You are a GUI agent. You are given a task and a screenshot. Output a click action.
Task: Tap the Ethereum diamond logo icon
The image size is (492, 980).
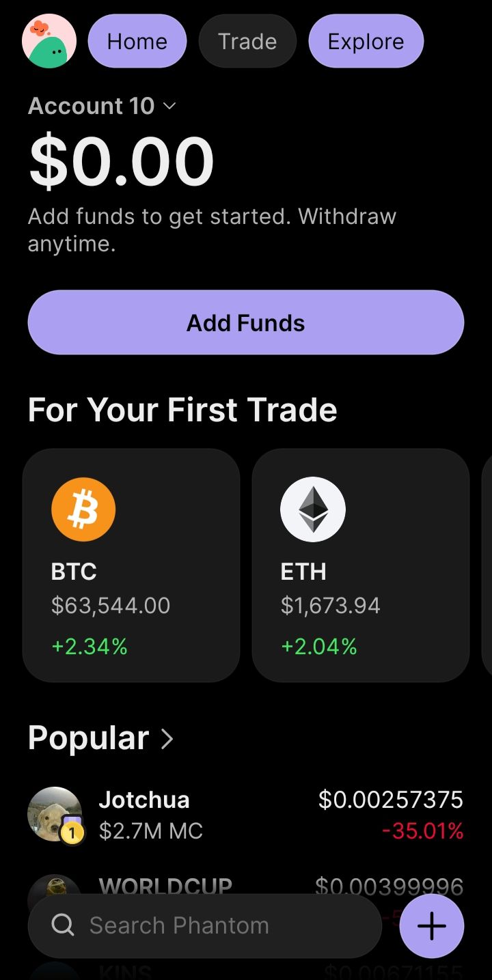pos(313,509)
